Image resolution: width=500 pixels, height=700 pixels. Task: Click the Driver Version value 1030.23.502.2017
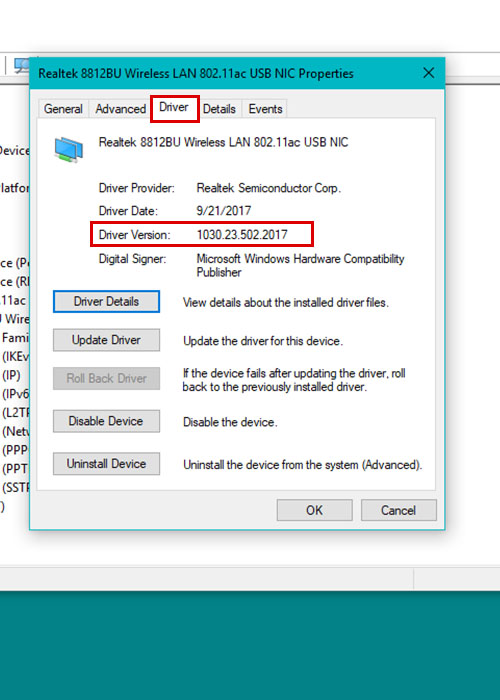242,235
